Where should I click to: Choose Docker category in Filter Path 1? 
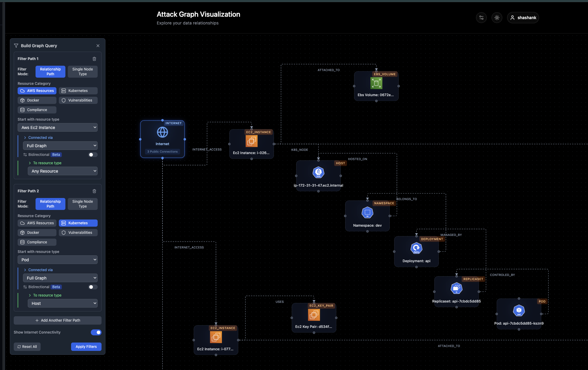click(37, 100)
